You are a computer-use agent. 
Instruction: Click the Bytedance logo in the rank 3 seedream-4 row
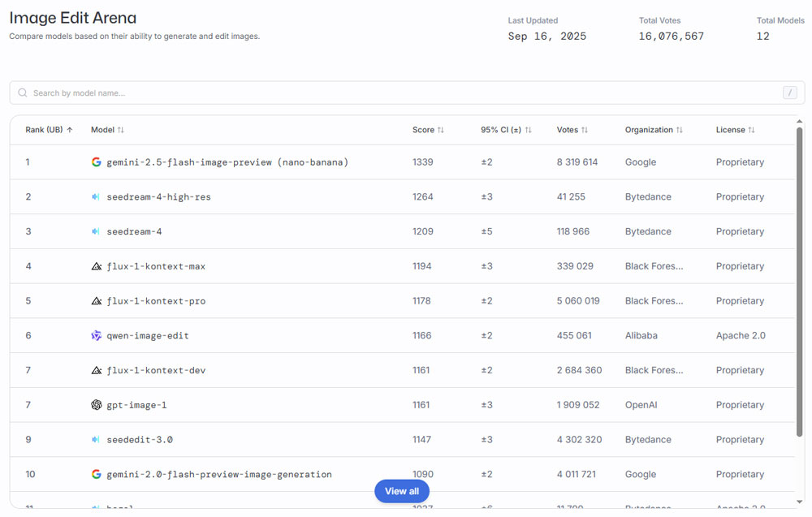[x=96, y=231]
